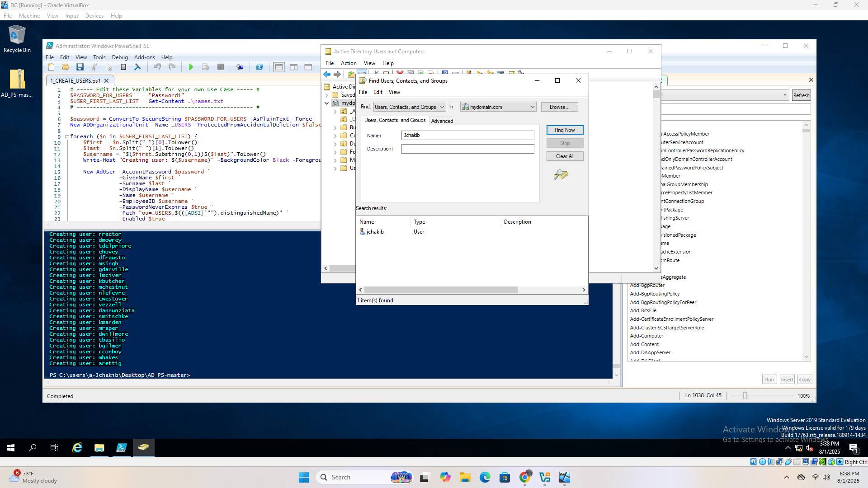Switch to the Advanced tab
The width and height of the screenshot is (868, 488).
click(442, 121)
